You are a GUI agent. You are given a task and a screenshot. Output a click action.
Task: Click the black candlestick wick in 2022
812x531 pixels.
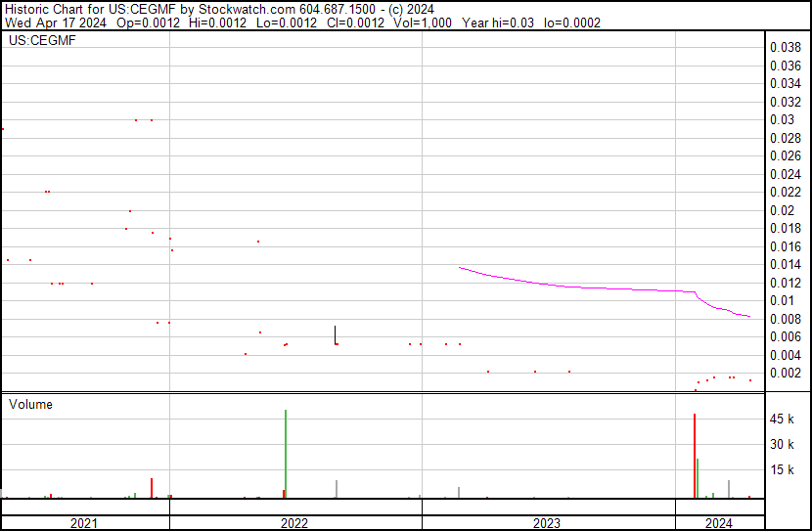tap(335, 333)
